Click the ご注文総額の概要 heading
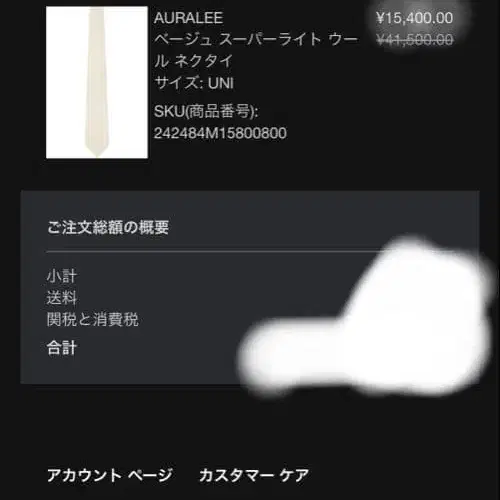This screenshot has height=500, width=500. 108,227
